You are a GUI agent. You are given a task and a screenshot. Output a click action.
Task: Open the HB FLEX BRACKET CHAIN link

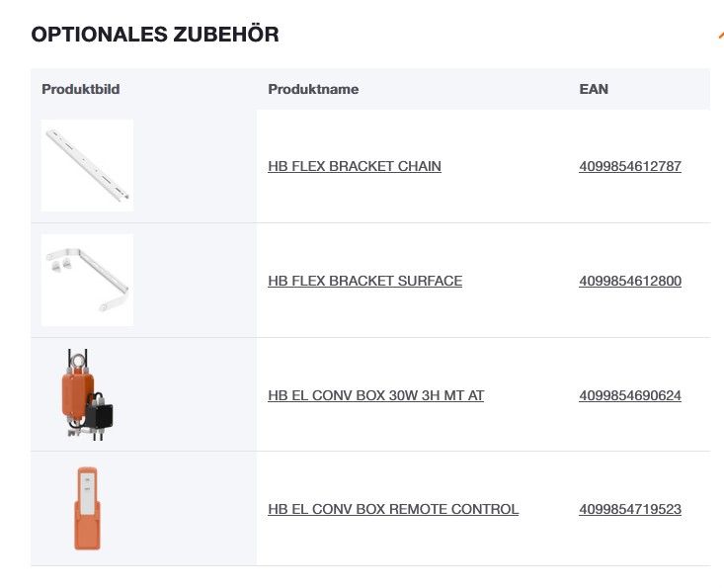coord(354,167)
